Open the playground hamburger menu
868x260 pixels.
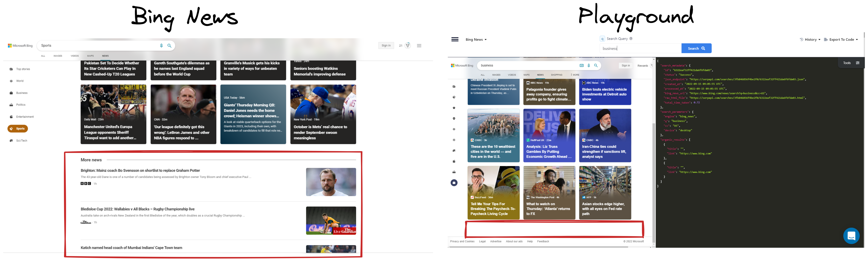click(455, 39)
